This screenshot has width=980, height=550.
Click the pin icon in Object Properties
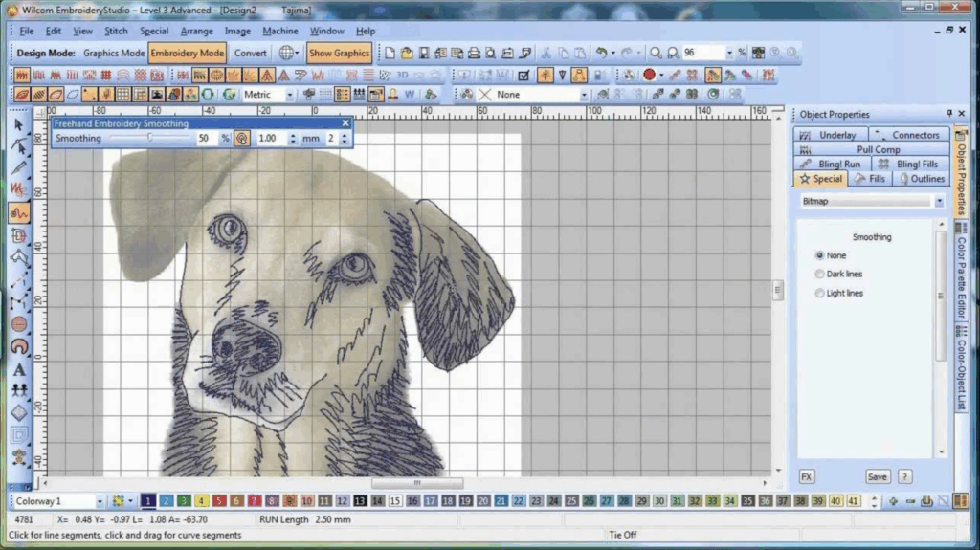pyautogui.click(x=949, y=113)
